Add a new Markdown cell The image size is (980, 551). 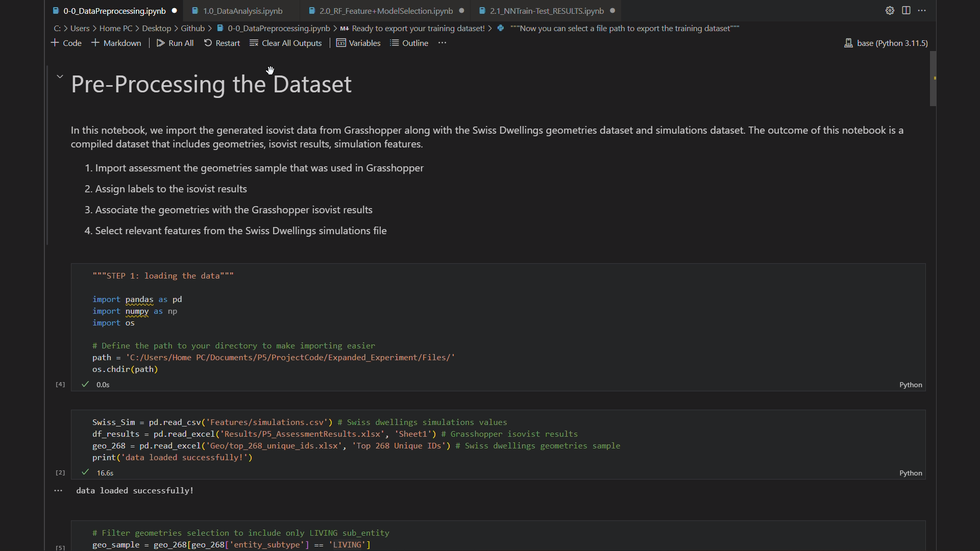pyautogui.click(x=116, y=43)
